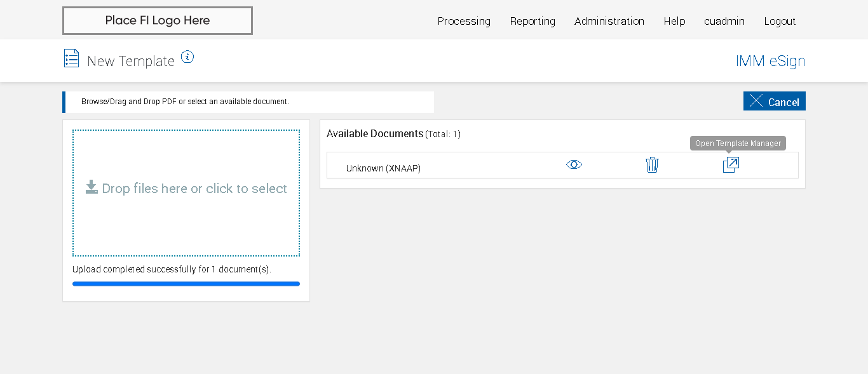Open Template Manager for the available document
868x374 pixels.
pos(731,165)
